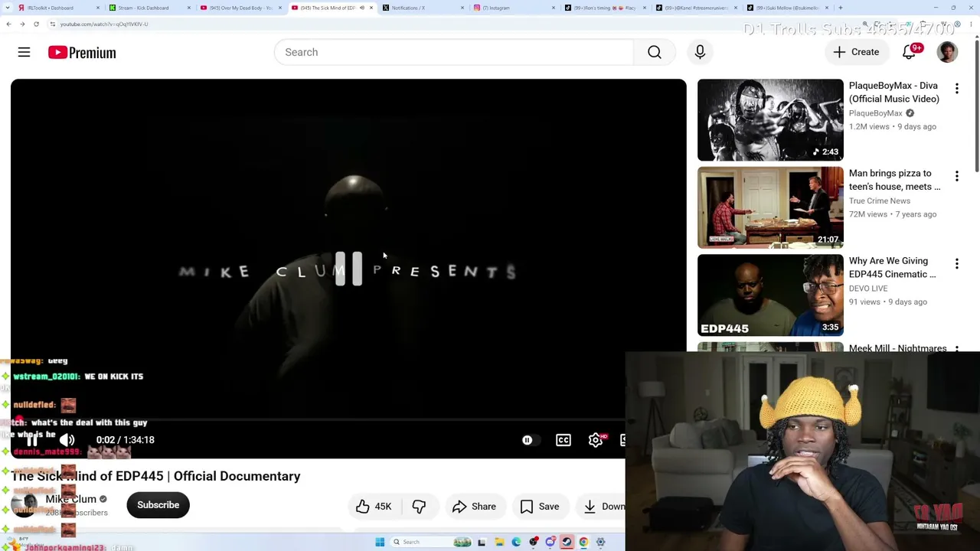Open Microsoft Edge from the taskbar
Viewport: 980px width, 551px height.
click(x=516, y=542)
